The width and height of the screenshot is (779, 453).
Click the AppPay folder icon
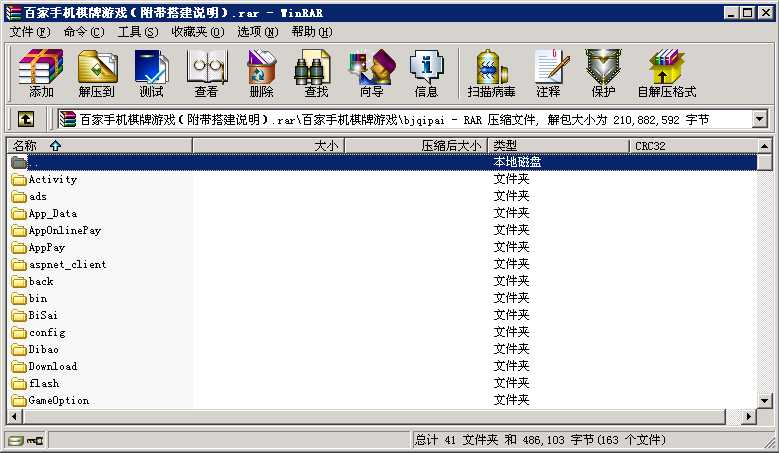(19, 247)
